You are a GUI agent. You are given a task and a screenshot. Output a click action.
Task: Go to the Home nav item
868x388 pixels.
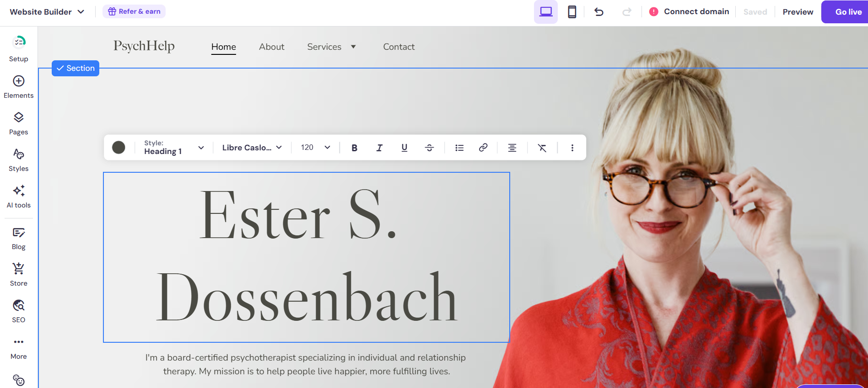[224, 47]
